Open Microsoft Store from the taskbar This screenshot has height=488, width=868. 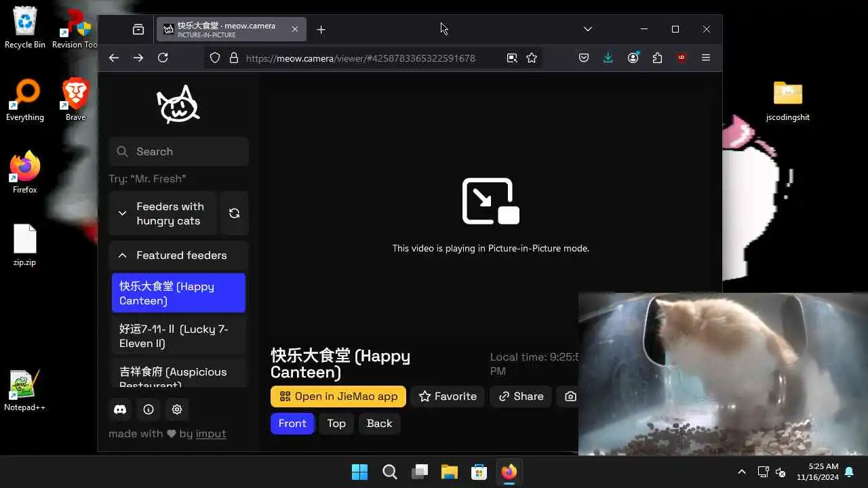click(x=479, y=472)
